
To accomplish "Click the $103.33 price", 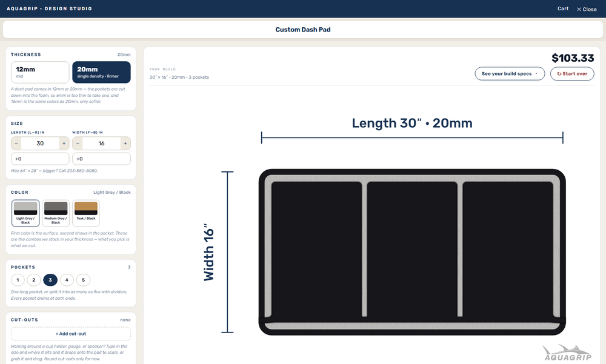I will pos(573,58).
